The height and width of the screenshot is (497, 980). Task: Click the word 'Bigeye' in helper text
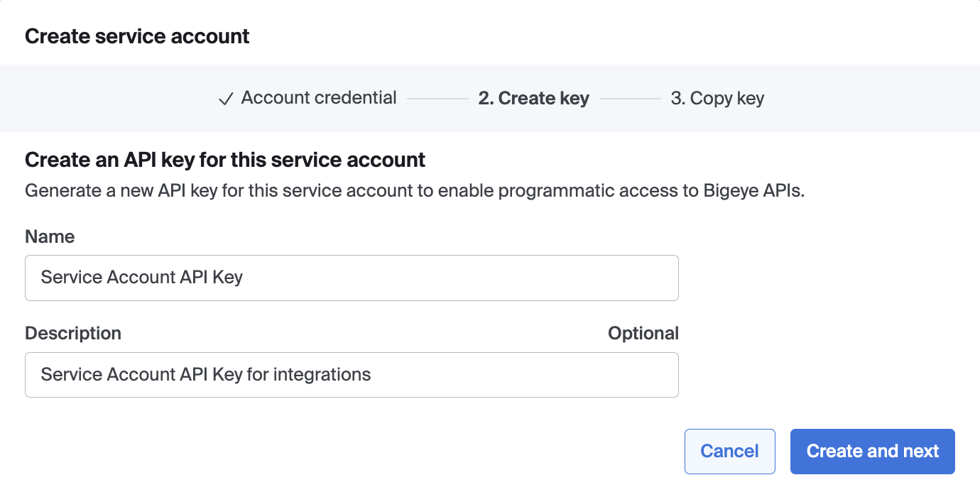tap(729, 191)
